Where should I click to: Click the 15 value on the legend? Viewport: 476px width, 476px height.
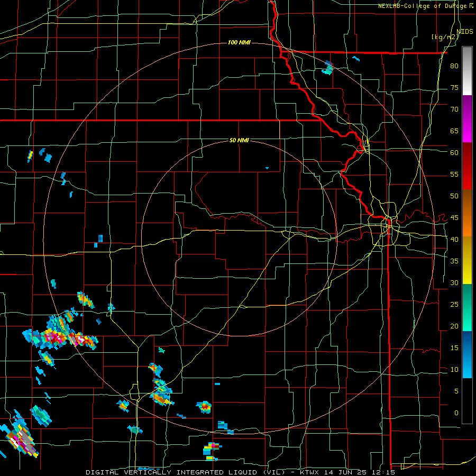pos(454,348)
